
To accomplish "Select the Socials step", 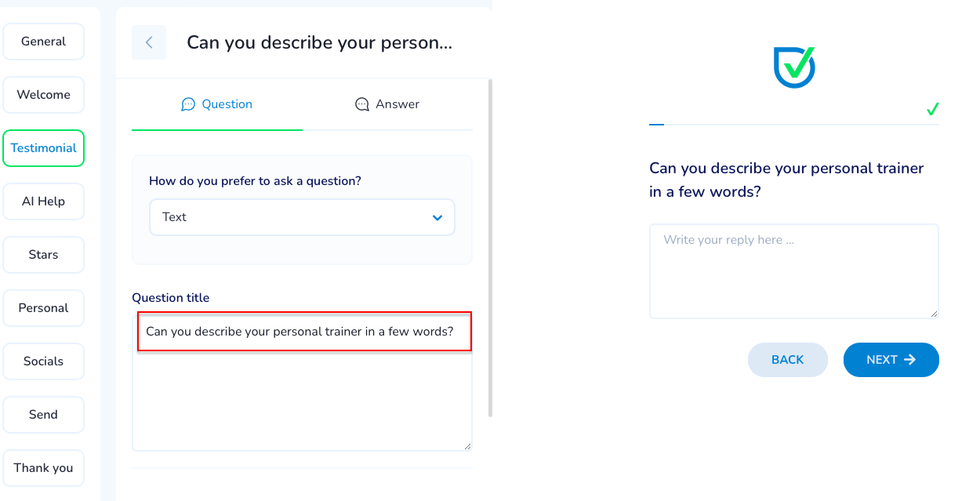I will point(43,361).
